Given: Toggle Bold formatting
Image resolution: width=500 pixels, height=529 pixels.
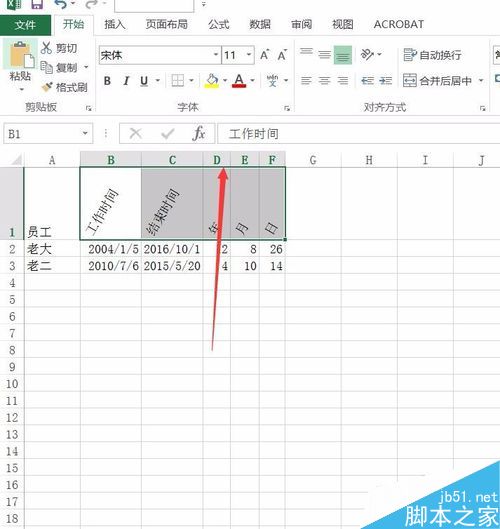Looking at the screenshot, I should tap(107, 81).
